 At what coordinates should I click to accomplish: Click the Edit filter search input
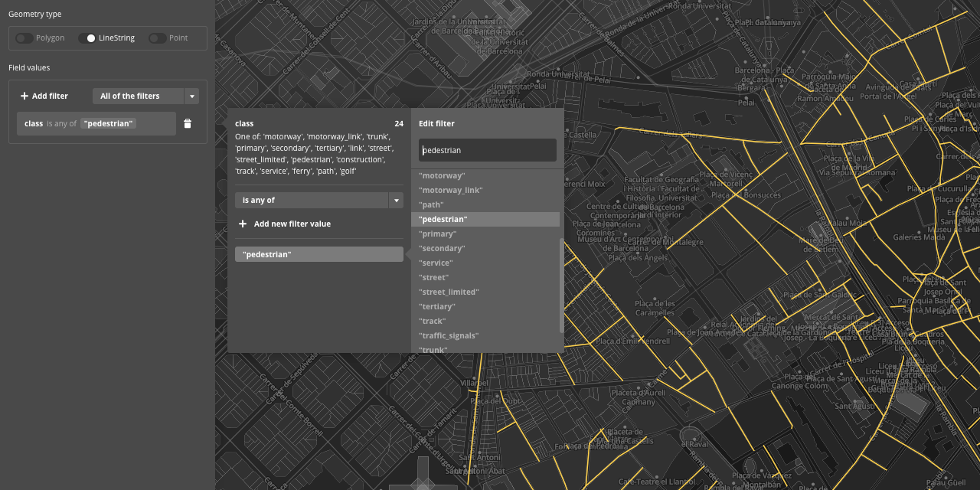(x=487, y=150)
